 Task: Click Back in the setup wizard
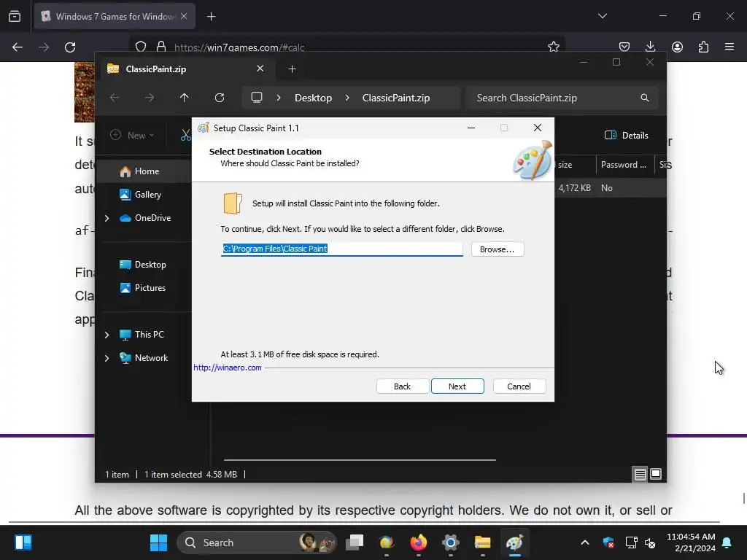tap(402, 386)
